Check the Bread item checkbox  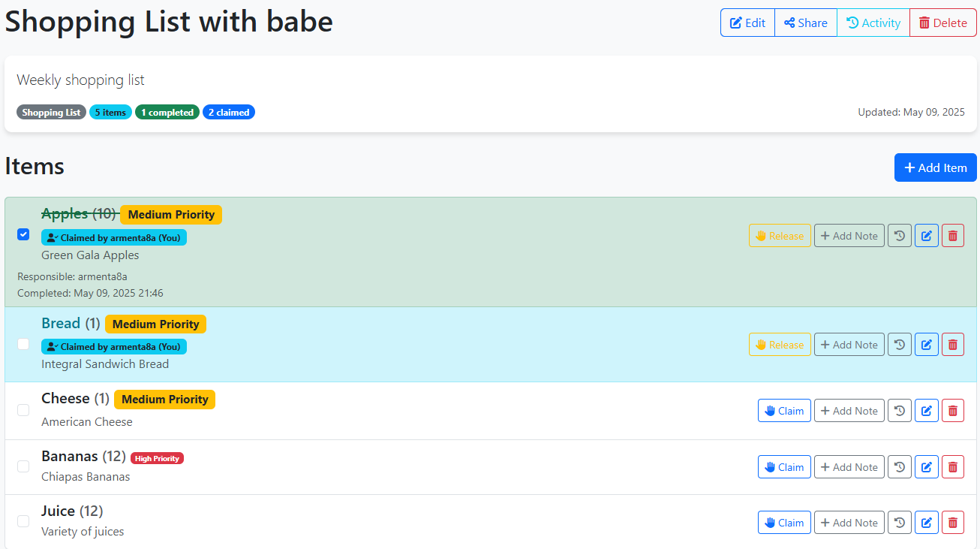click(23, 344)
